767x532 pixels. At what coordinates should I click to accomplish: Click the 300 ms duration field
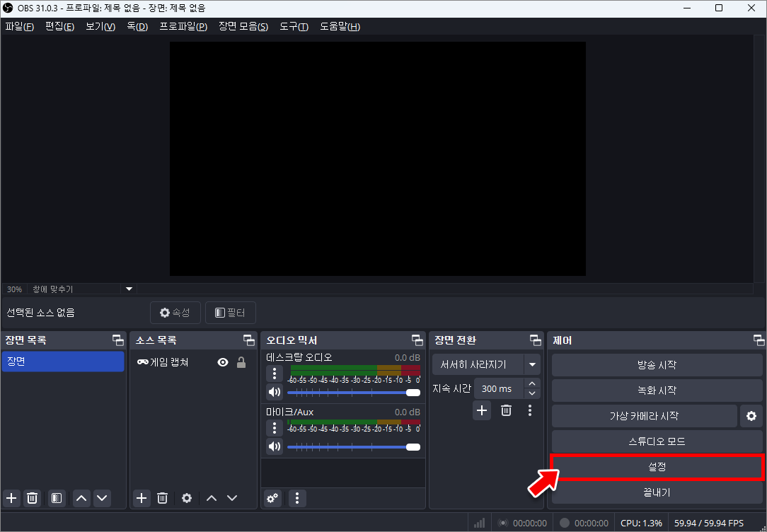pos(499,388)
